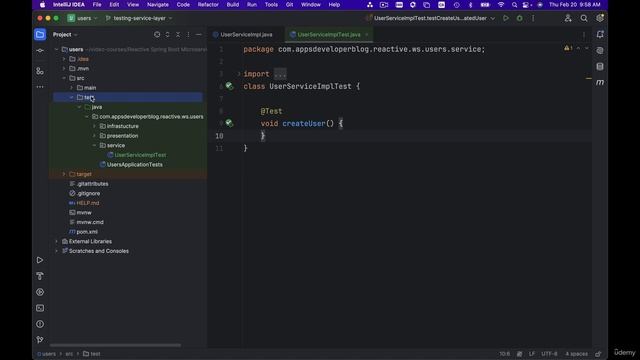Expand the infrastructure package
640x360 pixels.
[x=94, y=126]
